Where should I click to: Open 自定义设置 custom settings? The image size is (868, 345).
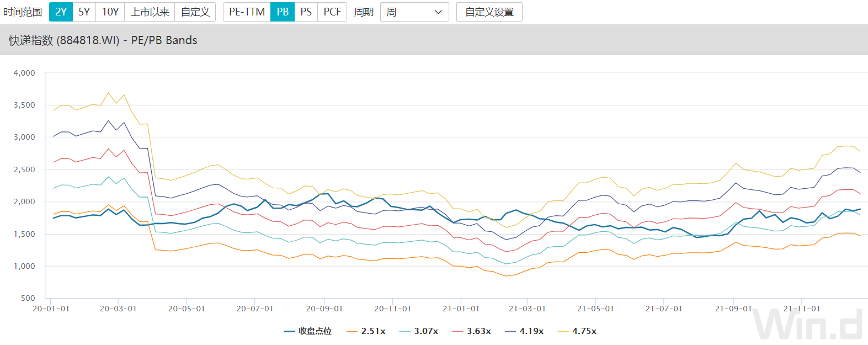[x=489, y=12]
